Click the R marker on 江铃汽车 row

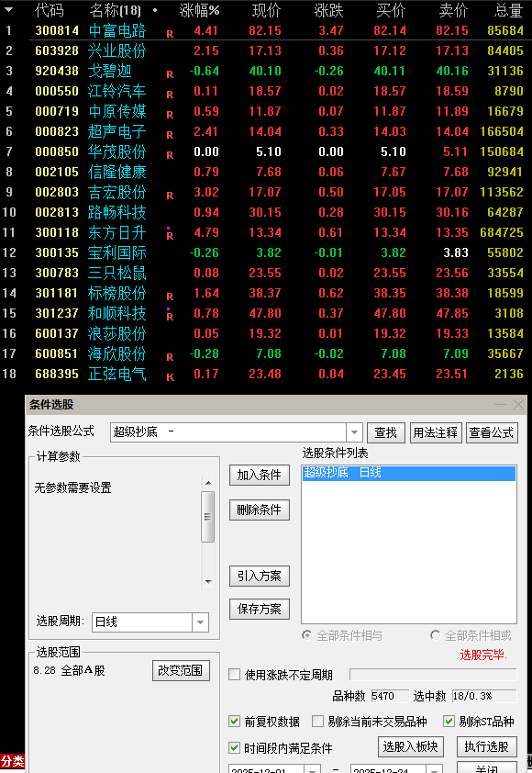tap(170, 95)
